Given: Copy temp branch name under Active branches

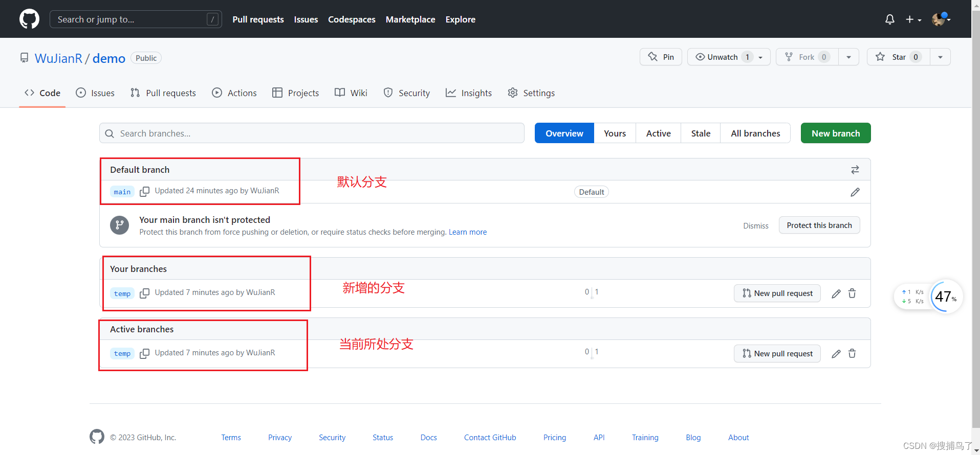Looking at the screenshot, I should [x=145, y=354].
